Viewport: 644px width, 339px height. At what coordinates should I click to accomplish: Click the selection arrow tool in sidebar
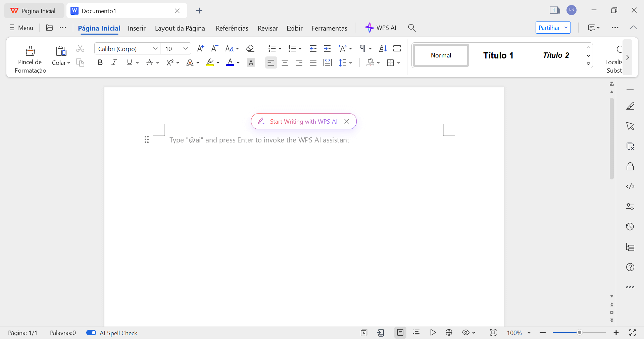pos(630,126)
